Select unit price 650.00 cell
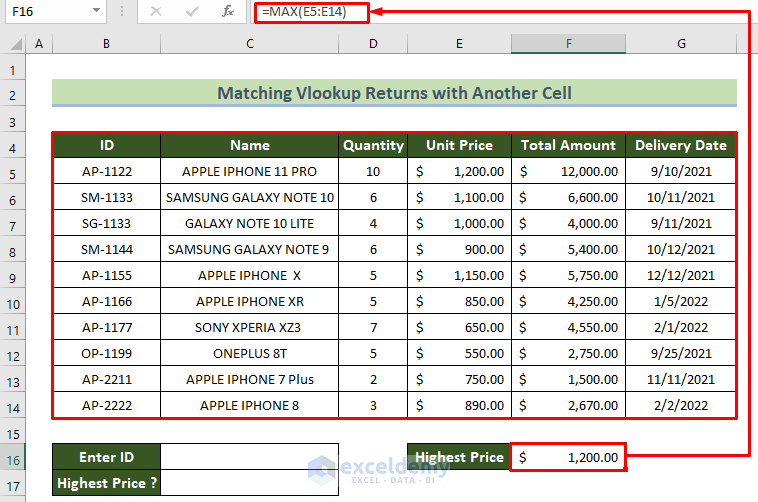This screenshot has width=758, height=502. pyautogui.click(x=459, y=327)
